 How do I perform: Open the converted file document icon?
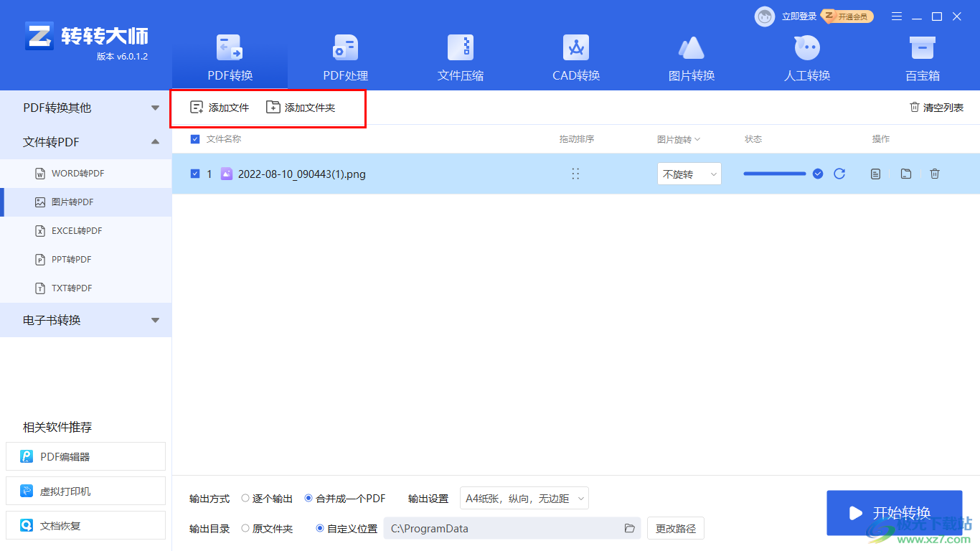(x=875, y=174)
